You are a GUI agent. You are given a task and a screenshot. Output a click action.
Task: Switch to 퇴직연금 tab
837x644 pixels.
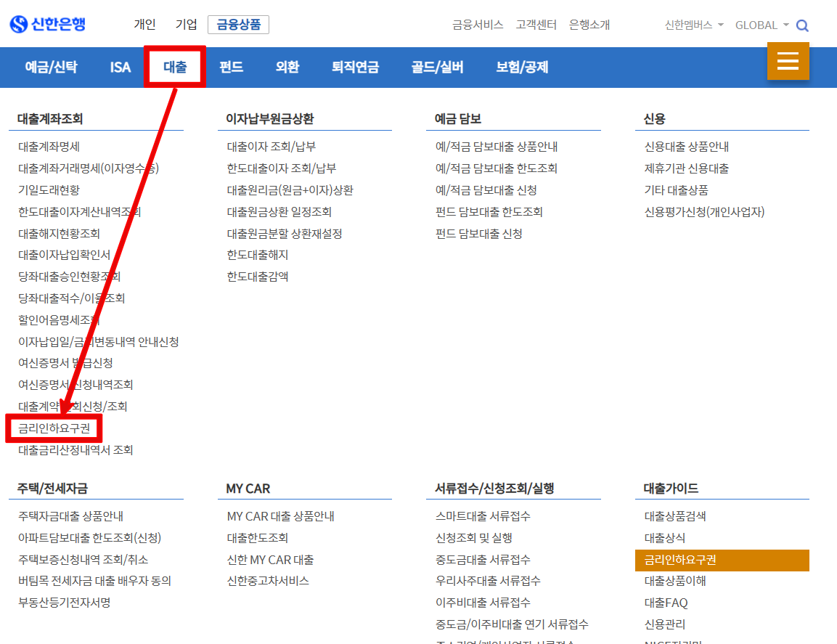pyautogui.click(x=355, y=68)
